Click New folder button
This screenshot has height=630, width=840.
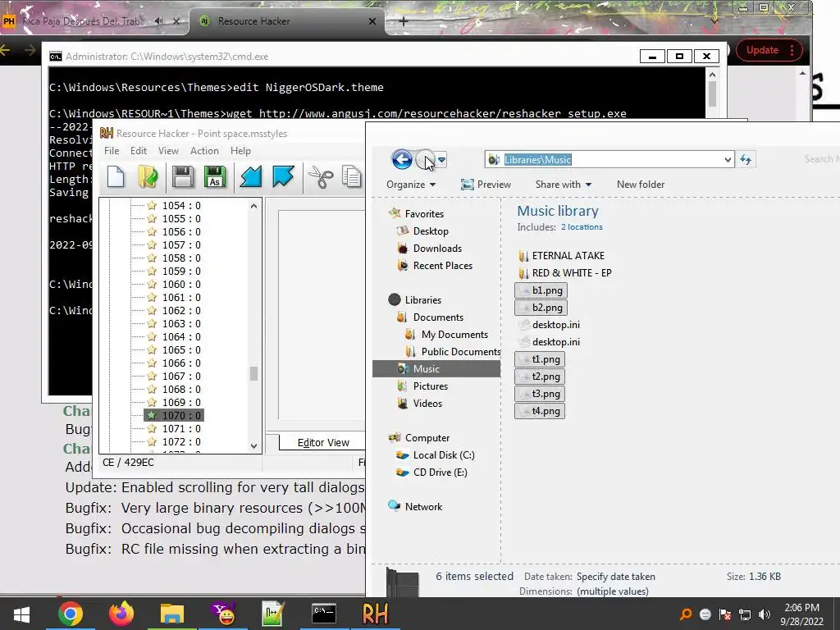[x=640, y=185]
